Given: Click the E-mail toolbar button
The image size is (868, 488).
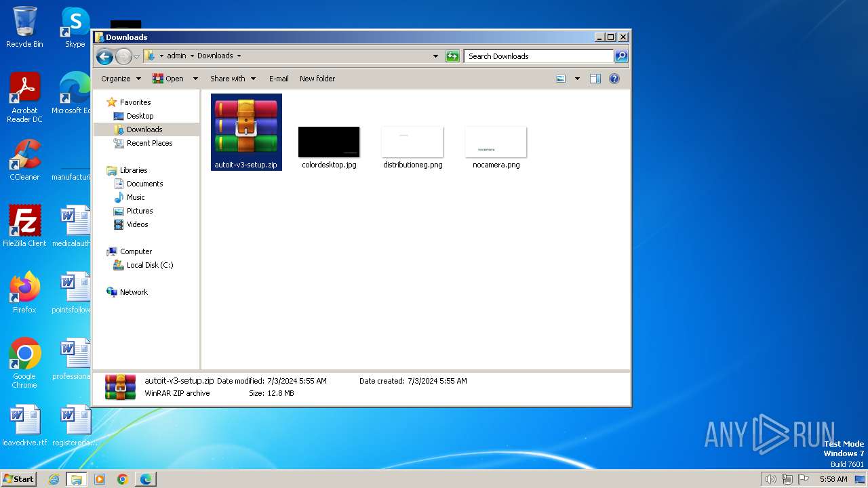Looking at the screenshot, I should [x=279, y=79].
